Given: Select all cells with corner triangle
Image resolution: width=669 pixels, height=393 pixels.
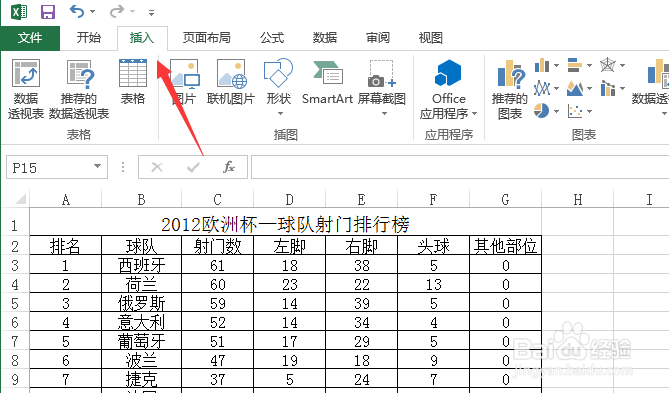Looking at the screenshot, I should point(20,199).
